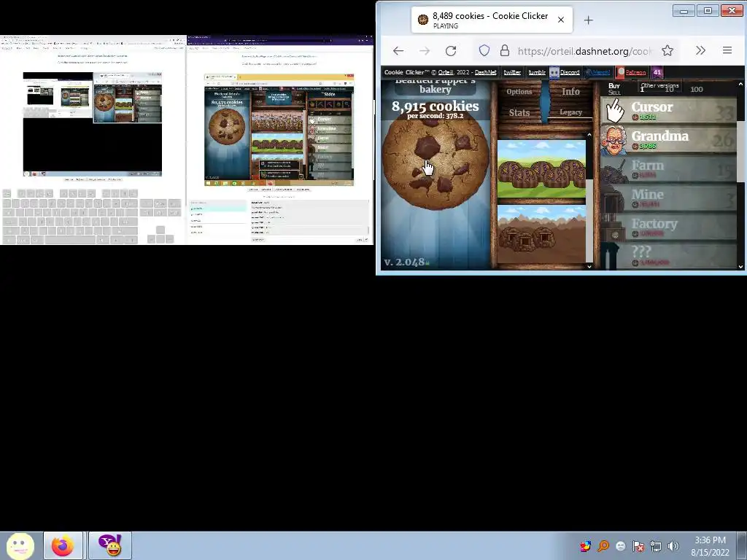Image resolution: width=747 pixels, height=560 pixels.
Task: Click the volume speaker tray icon
Action: 673,546
